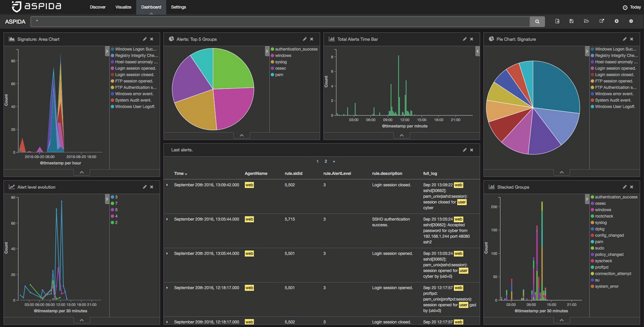The image size is (644, 327).
Task: Click System Audit event. in Pie Chart legend
Action: [x=613, y=100]
